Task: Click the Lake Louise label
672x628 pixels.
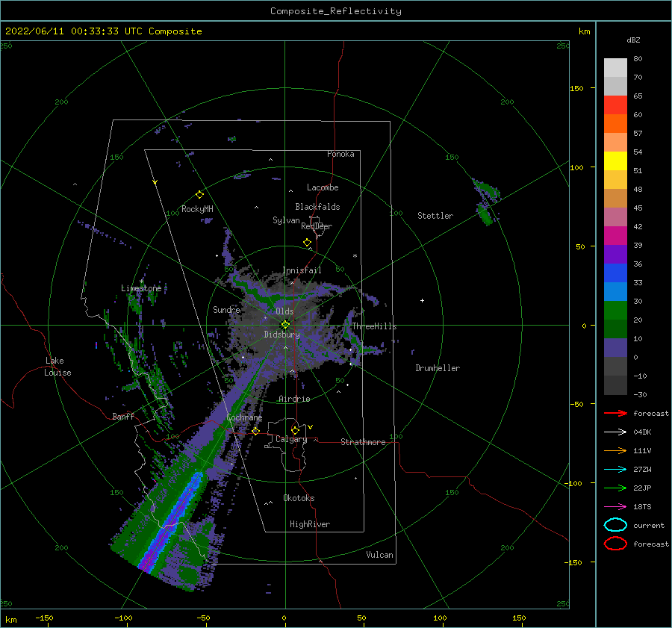Action: [x=57, y=367]
